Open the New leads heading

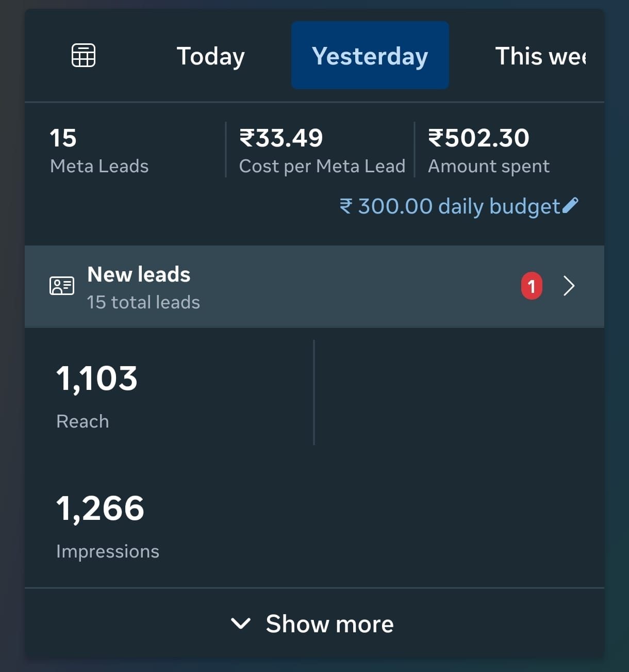click(139, 274)
